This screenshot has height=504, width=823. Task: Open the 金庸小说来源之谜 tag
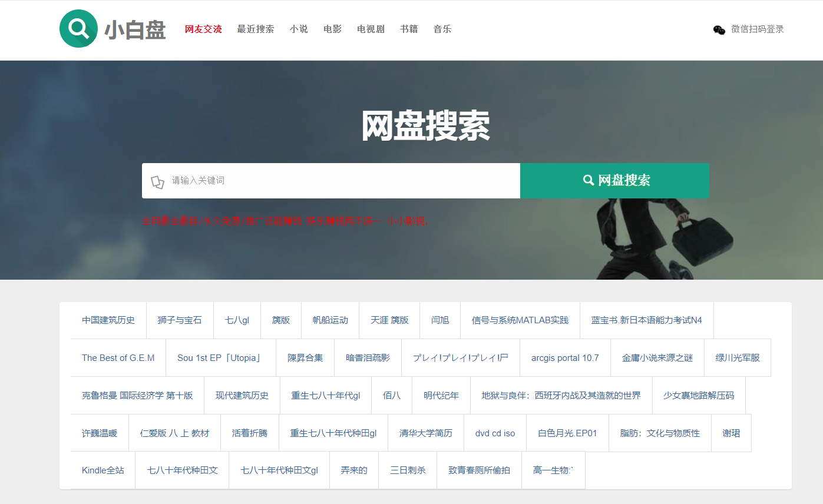coord(657,358)
